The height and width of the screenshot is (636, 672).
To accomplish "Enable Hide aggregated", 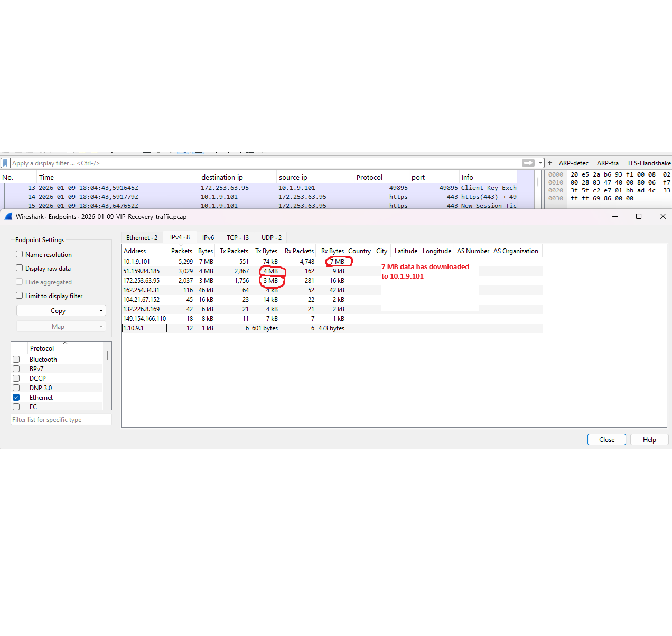I will (20, 282).
